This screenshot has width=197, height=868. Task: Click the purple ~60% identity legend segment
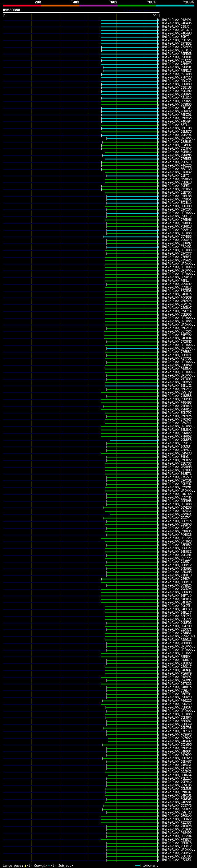(x=99, y=6)
